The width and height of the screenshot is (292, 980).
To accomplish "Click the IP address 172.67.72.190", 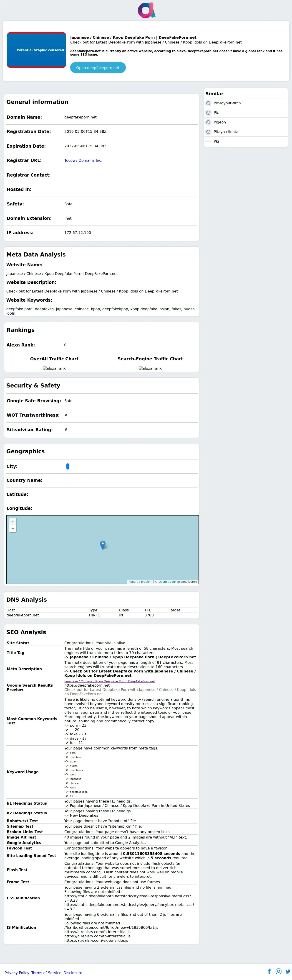I will [x=78, y=233].
